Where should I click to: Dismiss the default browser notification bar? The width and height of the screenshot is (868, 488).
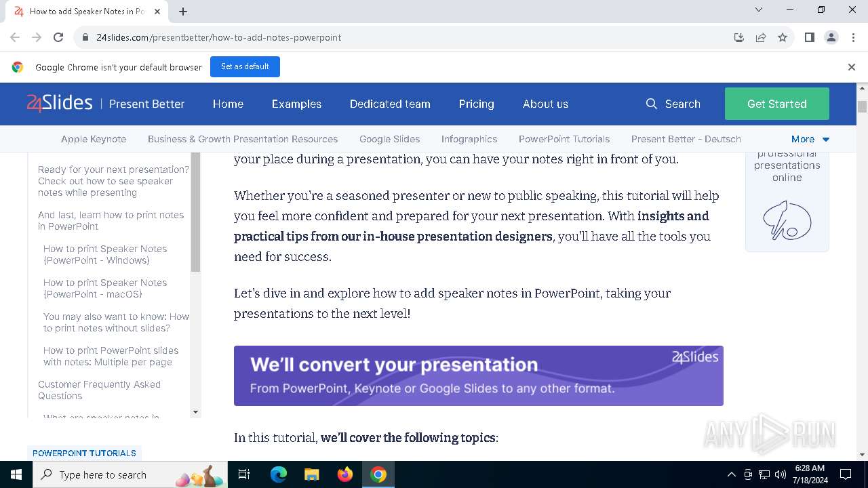(852, 67)
